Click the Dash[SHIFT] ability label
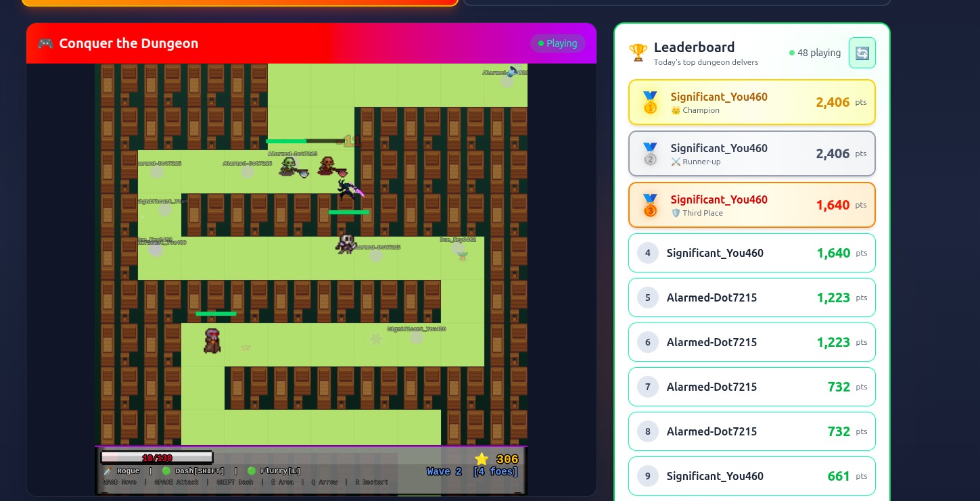The image size is (980, 501). click(x=200, y=471)
